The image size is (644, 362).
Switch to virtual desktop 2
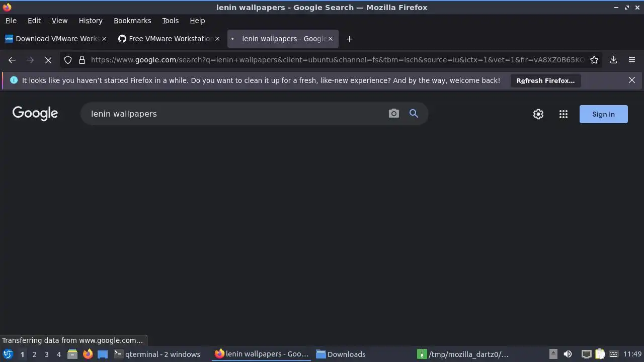(x=34, y=354)
